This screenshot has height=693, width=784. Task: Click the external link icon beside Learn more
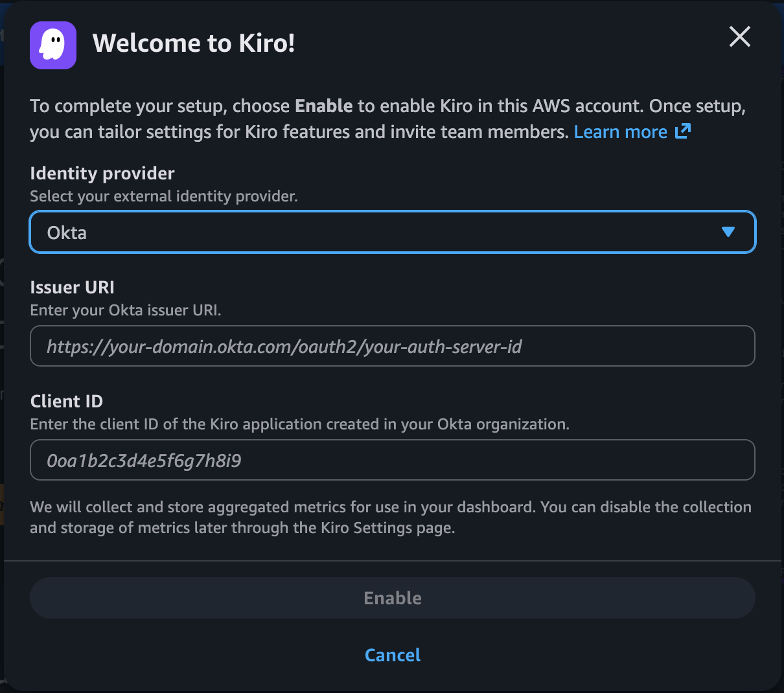click(x=683, y=131)
